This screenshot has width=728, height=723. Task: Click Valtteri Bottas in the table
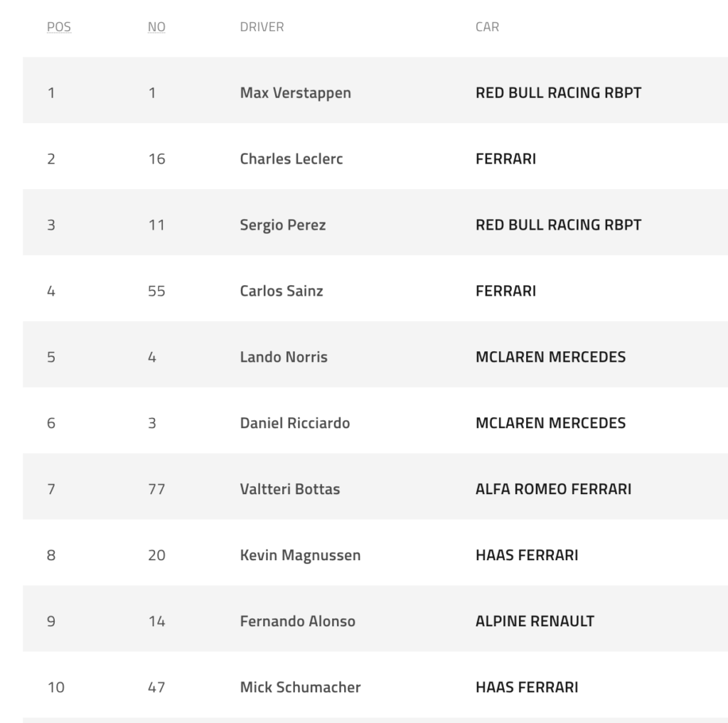289,490
